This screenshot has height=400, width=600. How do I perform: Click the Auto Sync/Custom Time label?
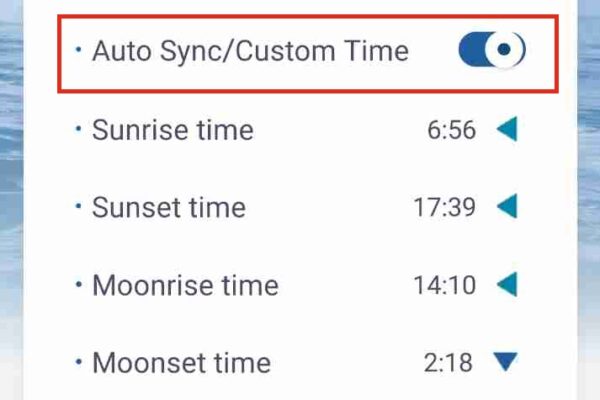[x=250, y=51]
